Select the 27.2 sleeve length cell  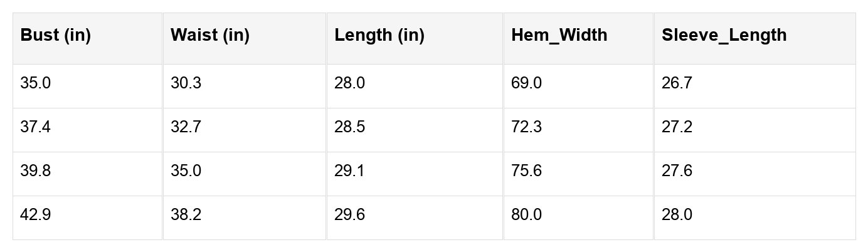pos(677,127)
